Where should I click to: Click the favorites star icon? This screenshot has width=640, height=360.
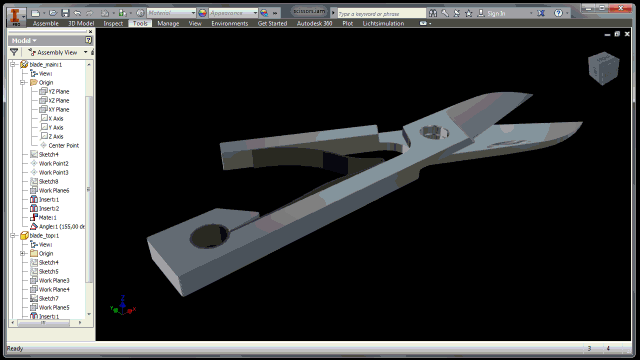[469, 13]
